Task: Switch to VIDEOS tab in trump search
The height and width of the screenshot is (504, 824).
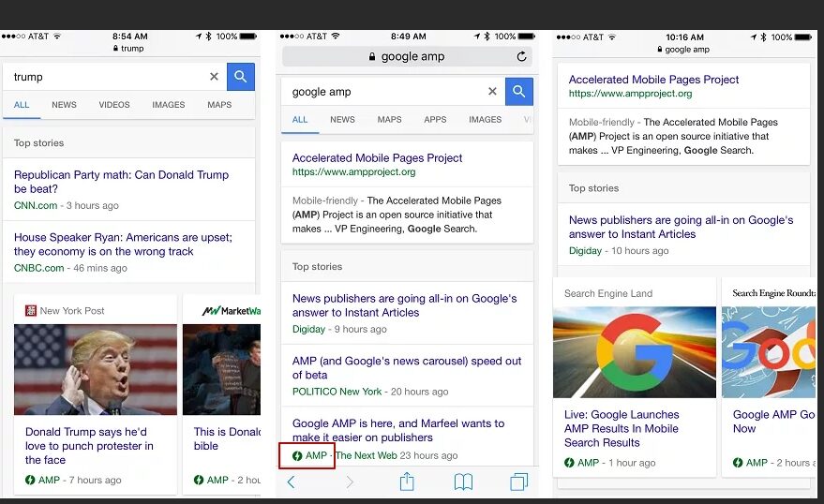Action: point(114,105)
